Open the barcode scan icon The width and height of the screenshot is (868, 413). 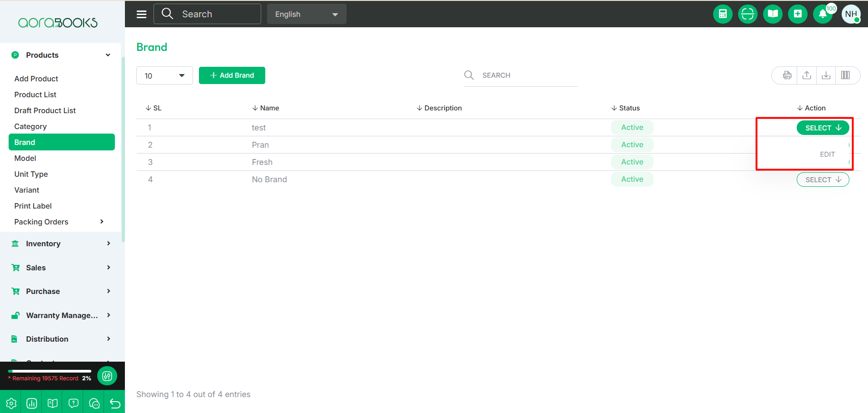748,14
